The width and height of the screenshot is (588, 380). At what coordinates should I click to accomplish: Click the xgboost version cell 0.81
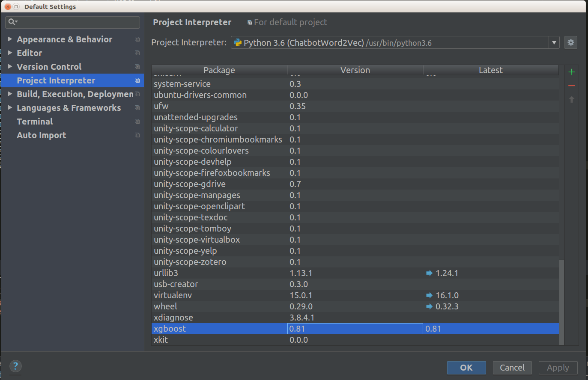pos(355,329)
